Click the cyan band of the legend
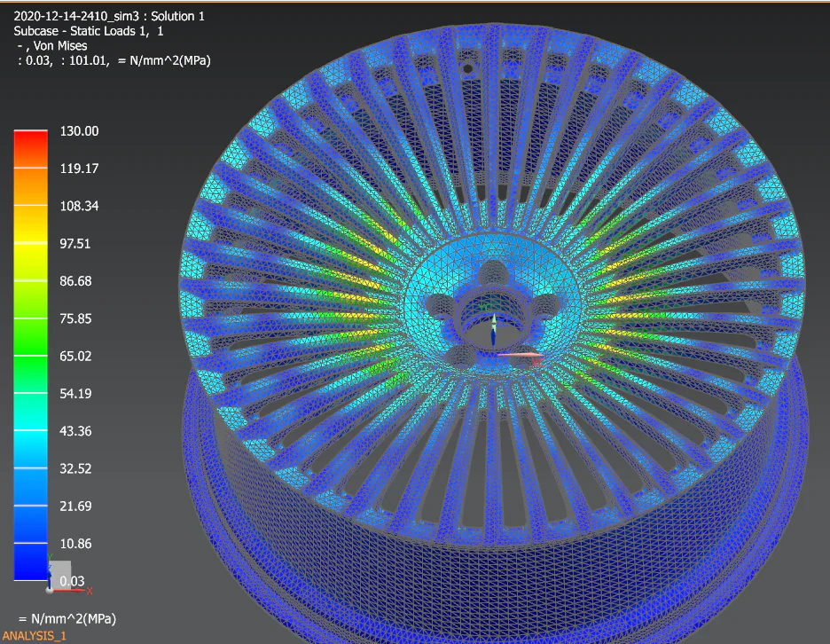 click(30, 426)
